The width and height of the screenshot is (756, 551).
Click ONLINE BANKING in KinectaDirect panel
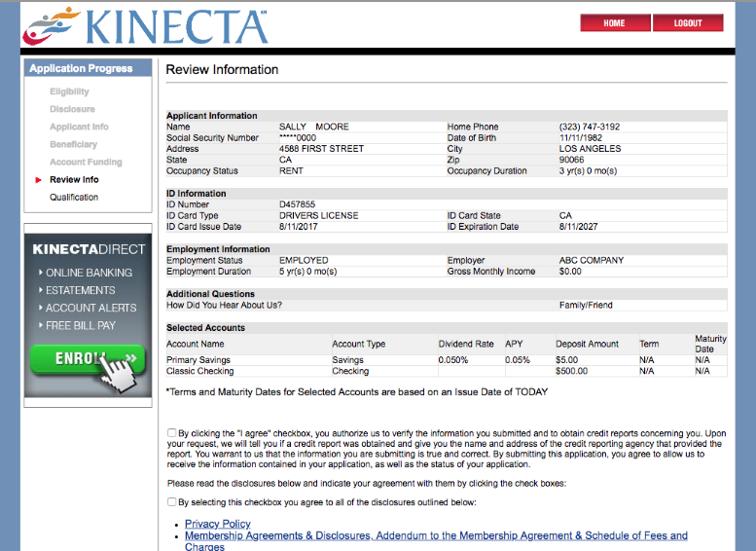pos(89,273)
